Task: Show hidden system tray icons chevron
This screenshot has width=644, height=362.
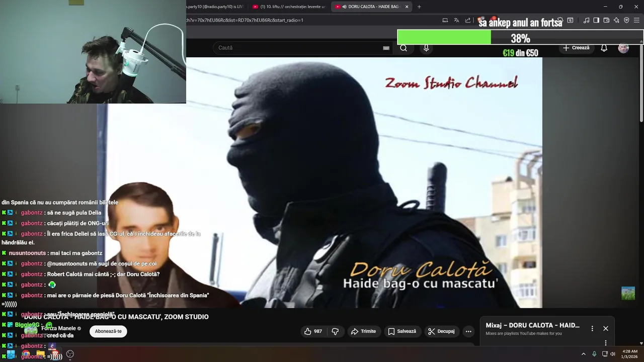Action: coord(584,354)
